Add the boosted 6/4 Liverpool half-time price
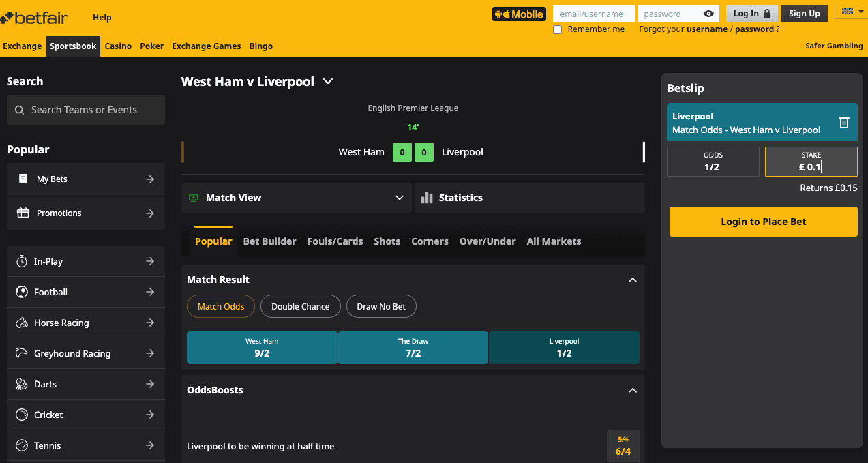This screenshot has height=463, width=868. pyautogui.click(x=623, y=446)
